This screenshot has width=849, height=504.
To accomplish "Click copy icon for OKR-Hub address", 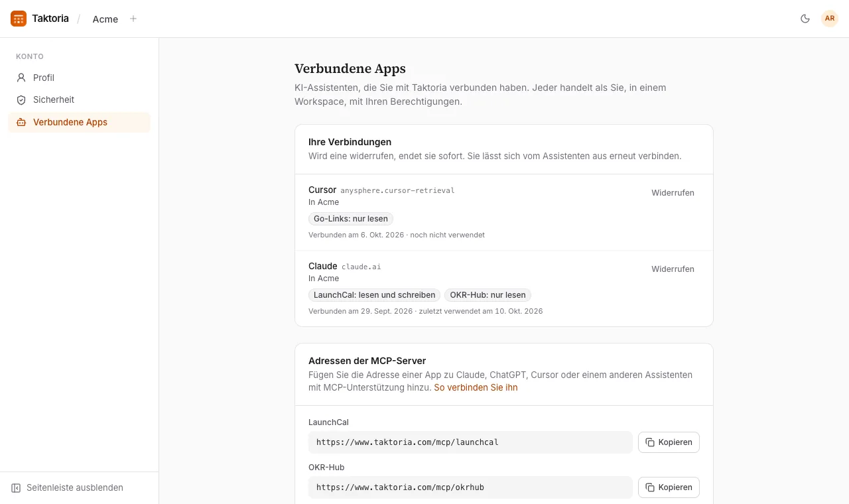I will [650, 487].
